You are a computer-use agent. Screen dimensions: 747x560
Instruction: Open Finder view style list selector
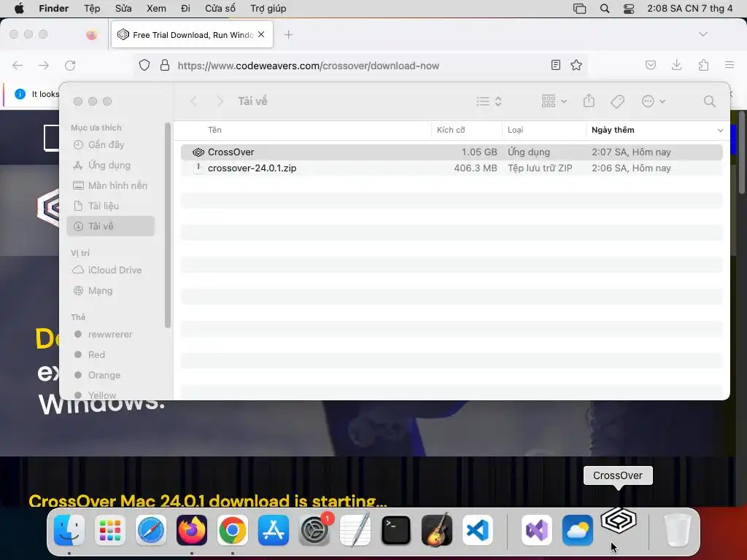click(489, 101)
